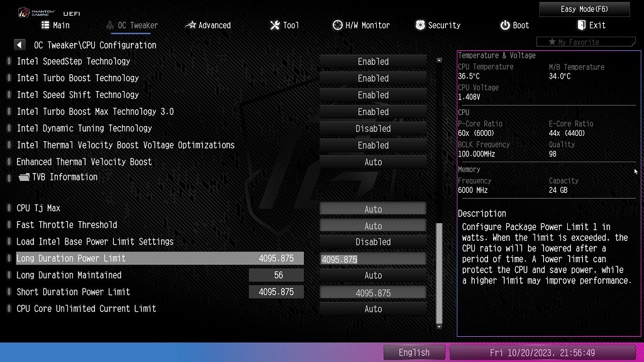Click the scroll down arrow

point(439,326)
